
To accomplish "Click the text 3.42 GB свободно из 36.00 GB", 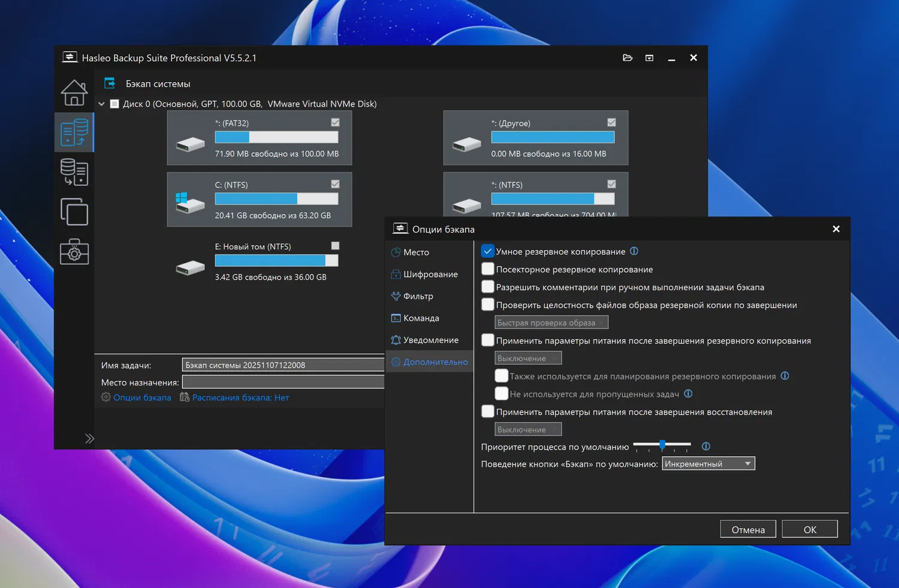I will pyautogui.click(x=271, y=278).
